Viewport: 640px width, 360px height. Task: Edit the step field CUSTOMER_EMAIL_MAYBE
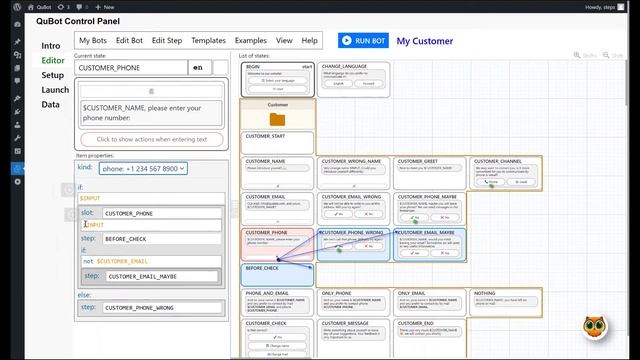click(x=162, y=276)
